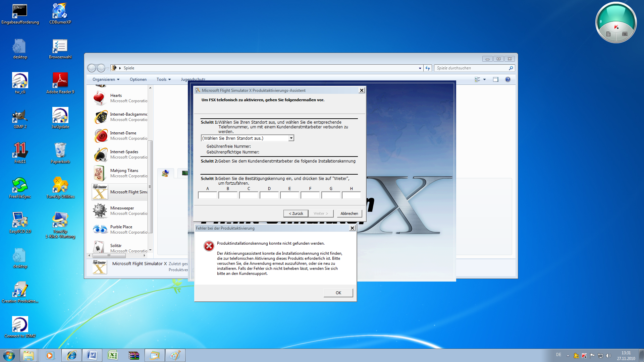Open Optionen in Spiele toolbar
This screenshot has width=644, height=362.
coord(138,79)
